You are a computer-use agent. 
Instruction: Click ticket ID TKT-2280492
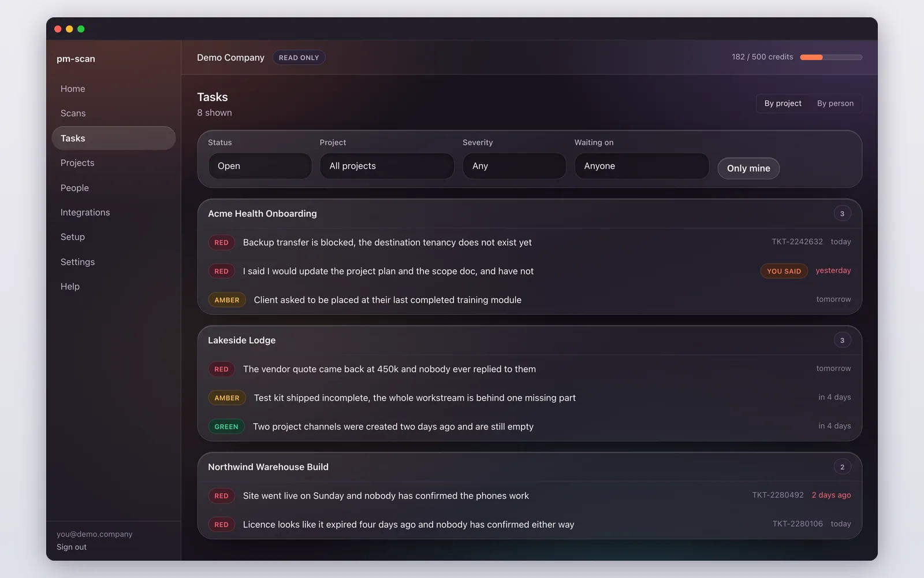[x=777, y=495]
